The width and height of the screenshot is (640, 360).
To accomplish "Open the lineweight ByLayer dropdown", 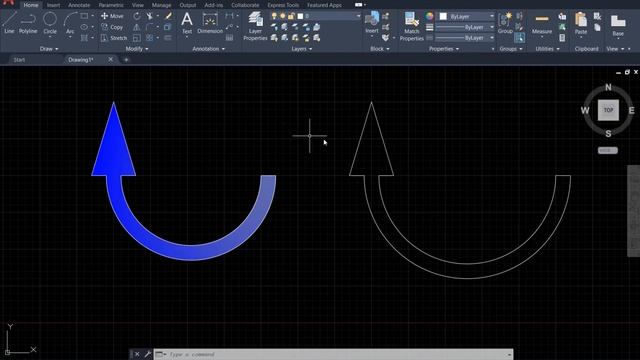I will [492, 27].
